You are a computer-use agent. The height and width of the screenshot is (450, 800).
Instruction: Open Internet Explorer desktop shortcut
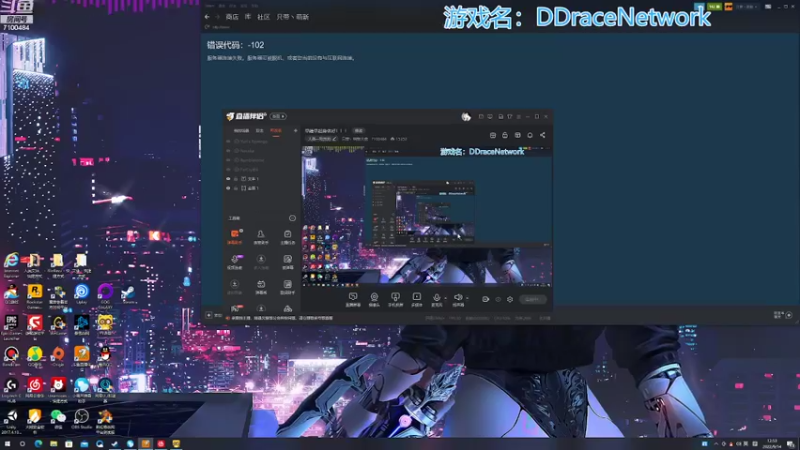[11, 265]
